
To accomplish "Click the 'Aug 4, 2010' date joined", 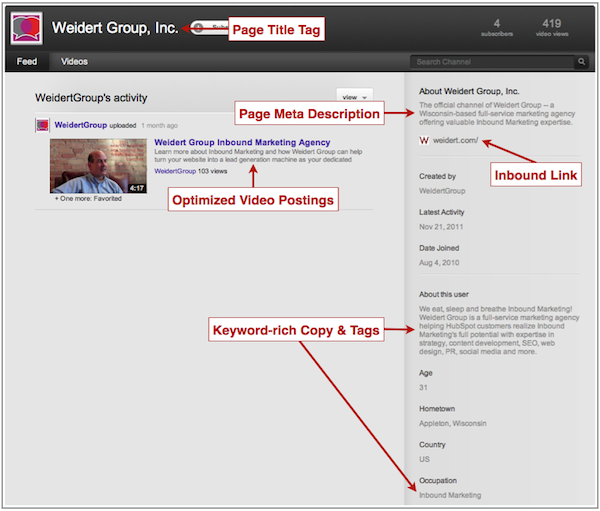I will tap(439, 263).
